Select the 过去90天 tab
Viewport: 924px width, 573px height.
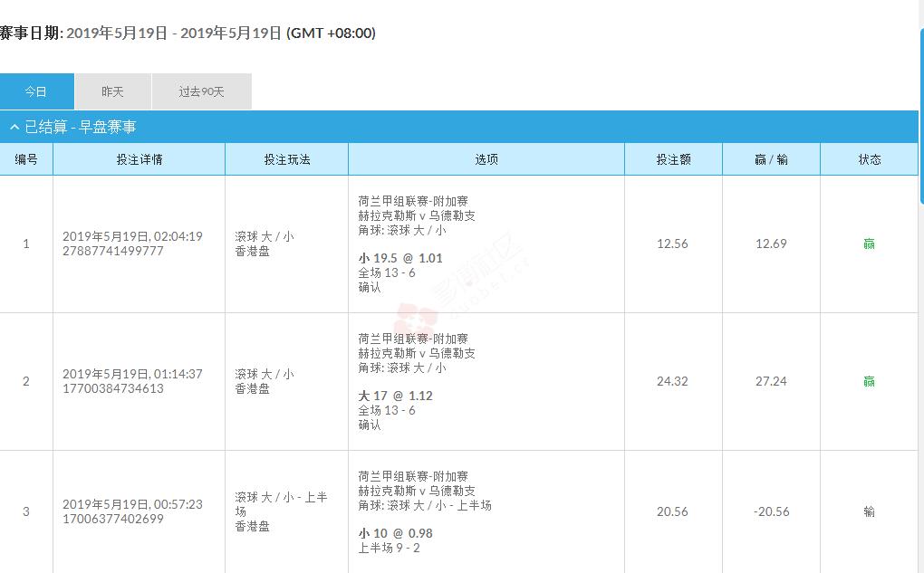pos(201,91)
